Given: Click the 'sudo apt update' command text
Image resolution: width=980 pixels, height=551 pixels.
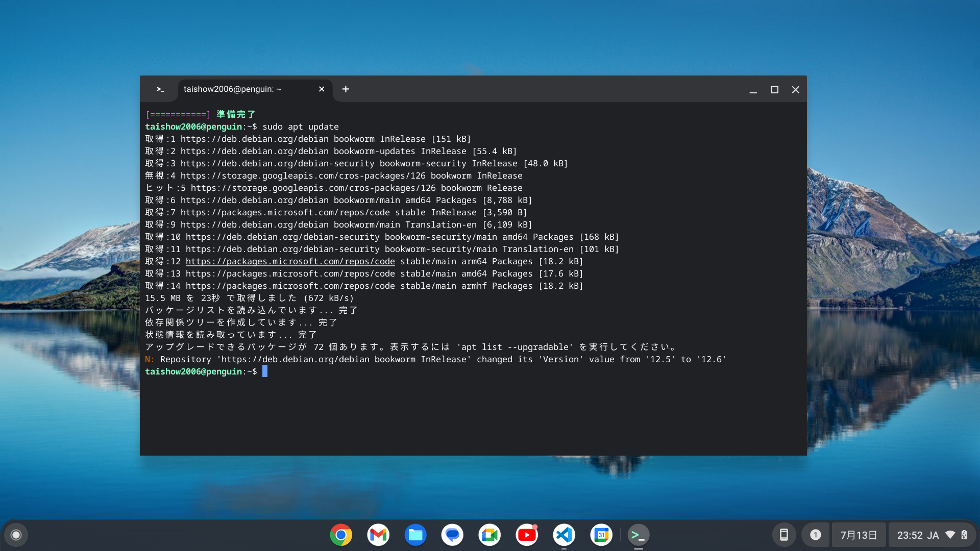Looking at the screenshot, I should [301, 127].
